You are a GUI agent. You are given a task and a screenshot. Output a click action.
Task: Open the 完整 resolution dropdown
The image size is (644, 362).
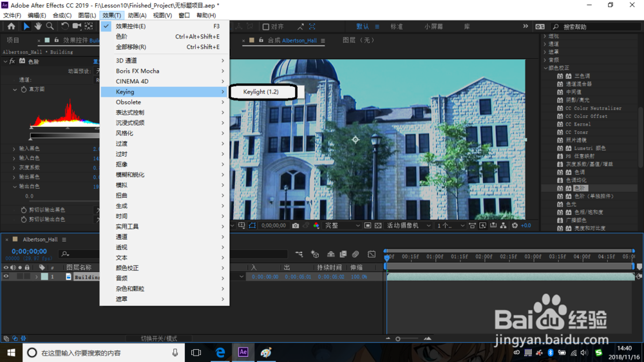[342, 225]
